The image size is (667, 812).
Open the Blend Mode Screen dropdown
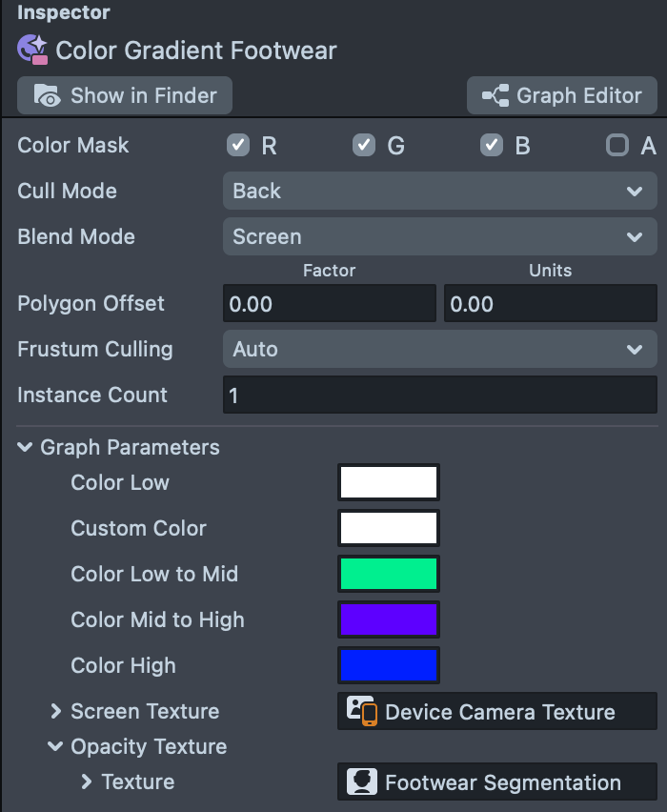(x=439, y=236)
